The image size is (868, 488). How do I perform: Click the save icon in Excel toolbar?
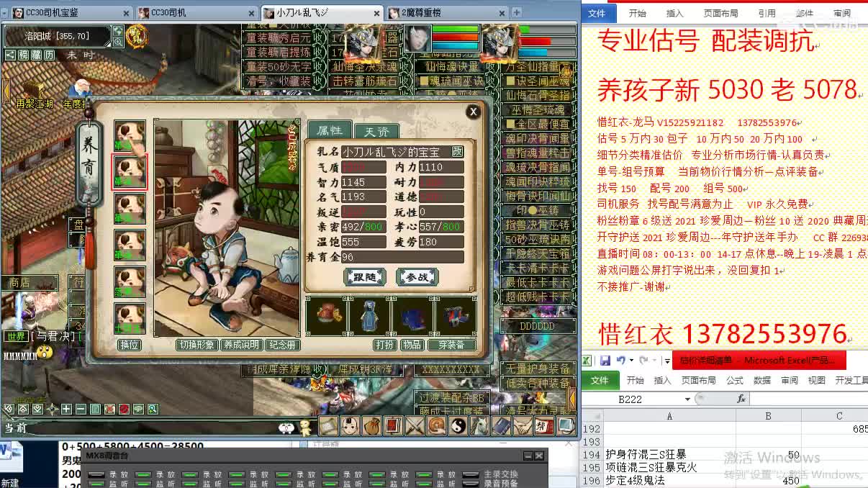pyautogui.click(x=605, y=361)
